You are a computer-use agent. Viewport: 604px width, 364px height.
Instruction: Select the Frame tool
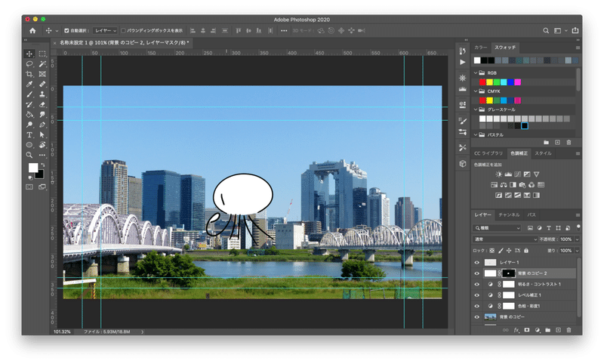42,74
